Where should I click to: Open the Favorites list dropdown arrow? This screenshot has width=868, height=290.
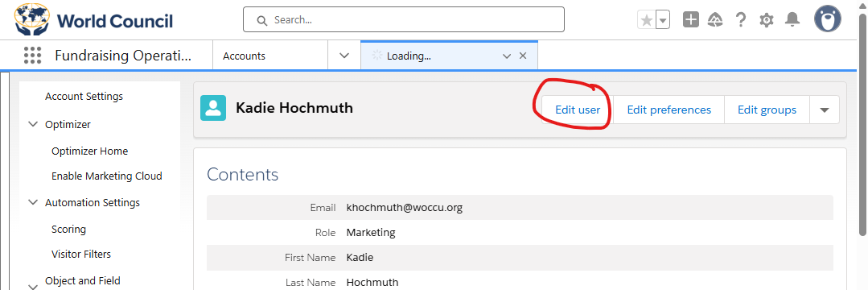663,20
